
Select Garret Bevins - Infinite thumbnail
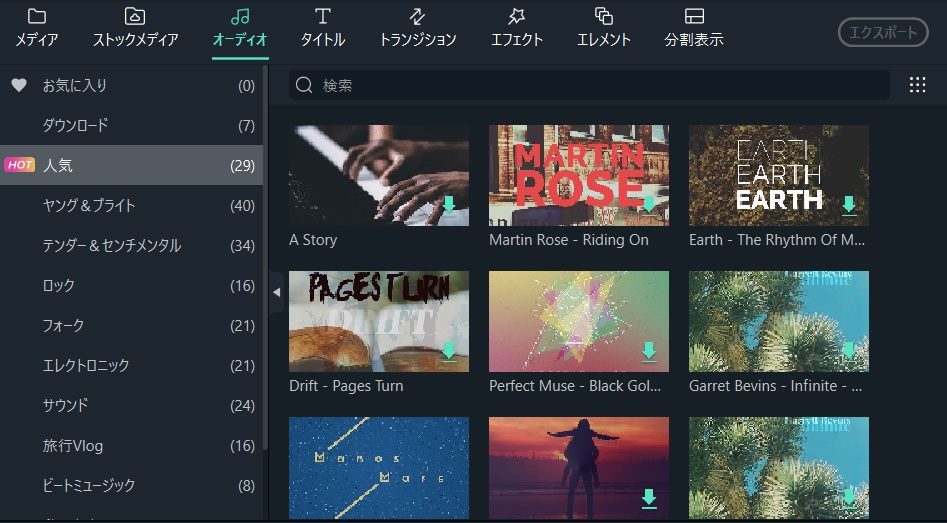778,321
